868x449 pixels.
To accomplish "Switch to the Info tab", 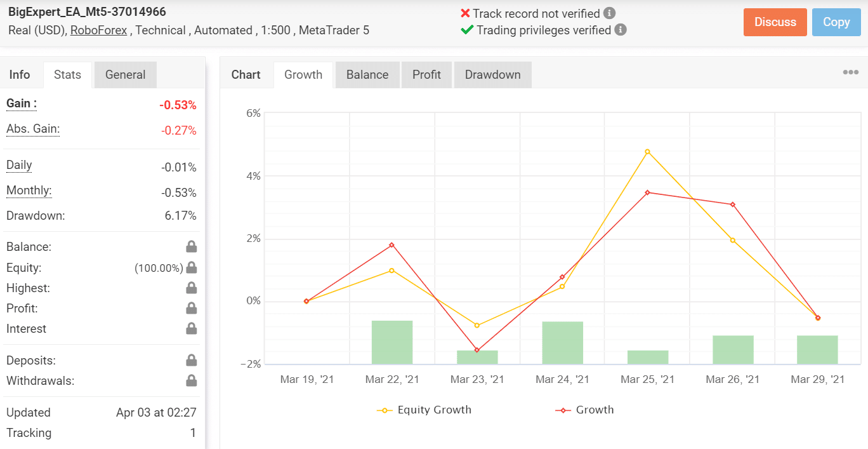I will tap(18, 74).
